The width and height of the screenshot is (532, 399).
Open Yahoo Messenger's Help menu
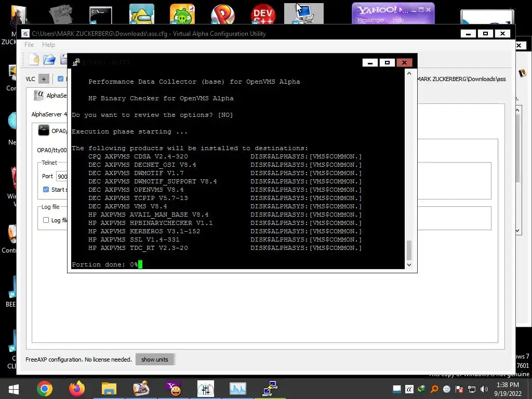tap(398, 20)
